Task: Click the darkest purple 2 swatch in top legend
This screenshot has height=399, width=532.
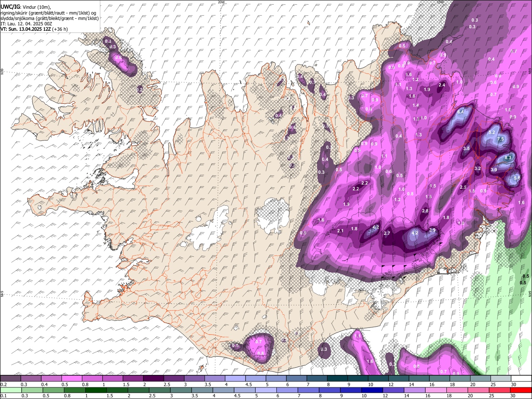Action: [x=153, y=379]
